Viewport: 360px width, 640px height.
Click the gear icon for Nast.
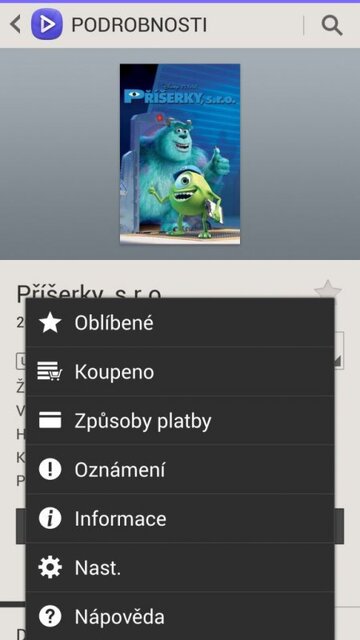[x=50, y=567]
